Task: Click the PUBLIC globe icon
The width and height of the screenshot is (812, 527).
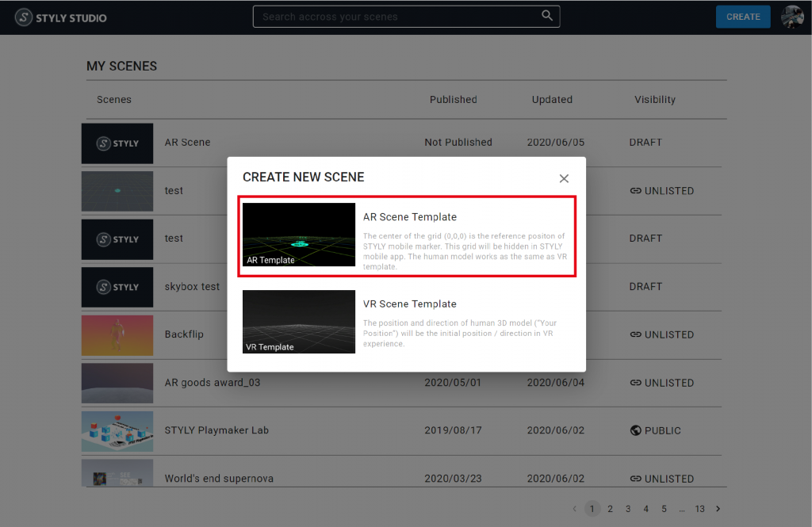Action: coord(635,430)
